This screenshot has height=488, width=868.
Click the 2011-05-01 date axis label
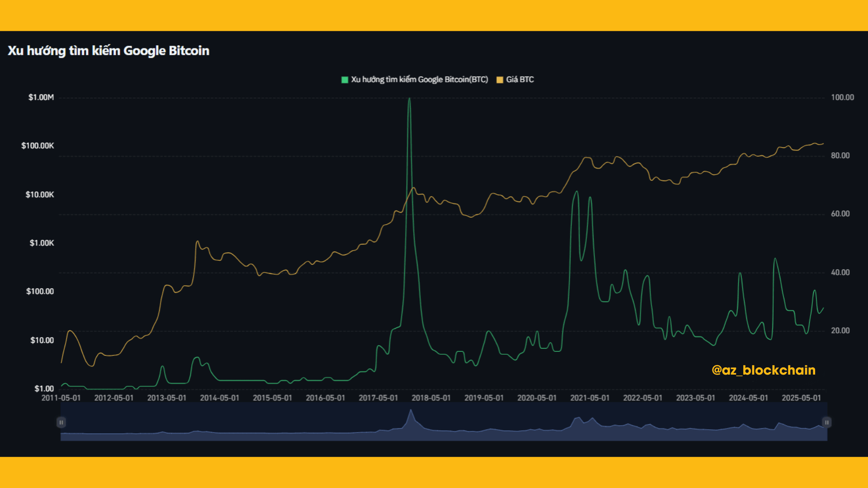click(61, 398)
